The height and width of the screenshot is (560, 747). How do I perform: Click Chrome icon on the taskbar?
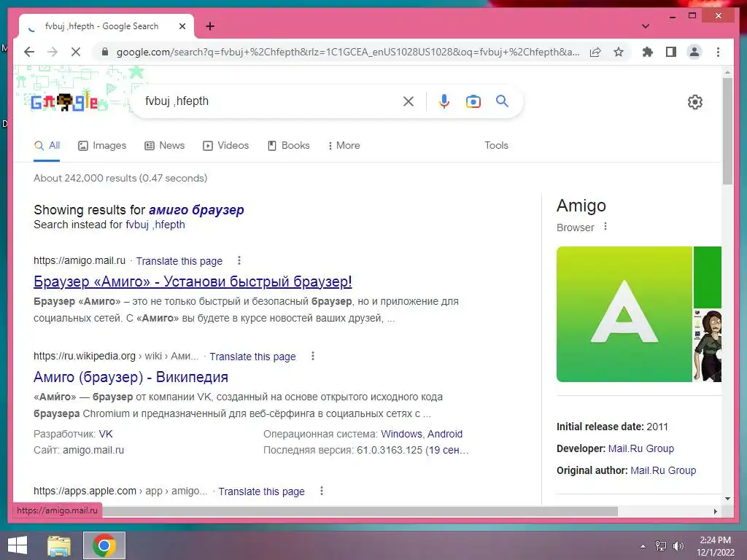coord(104,545)
